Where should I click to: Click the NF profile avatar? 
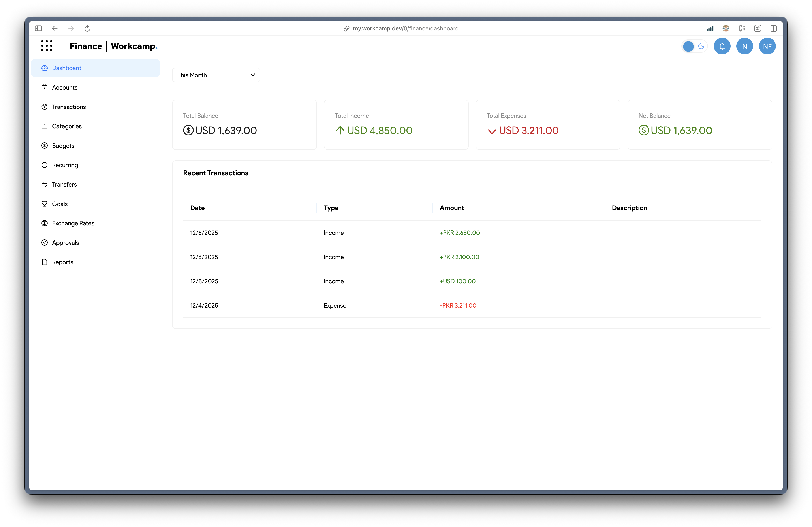click(767, 46)
